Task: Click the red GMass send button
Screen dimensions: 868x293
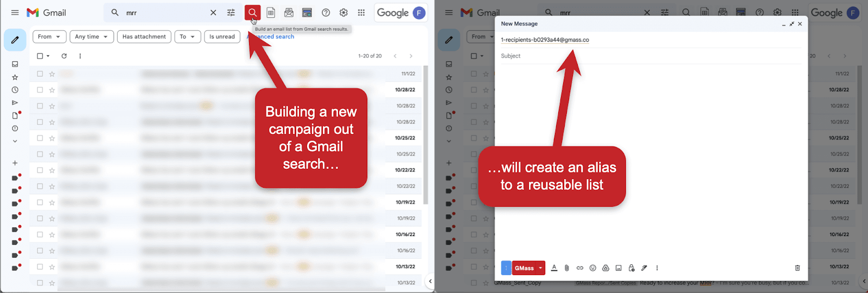Action: [x=524, y=268]
